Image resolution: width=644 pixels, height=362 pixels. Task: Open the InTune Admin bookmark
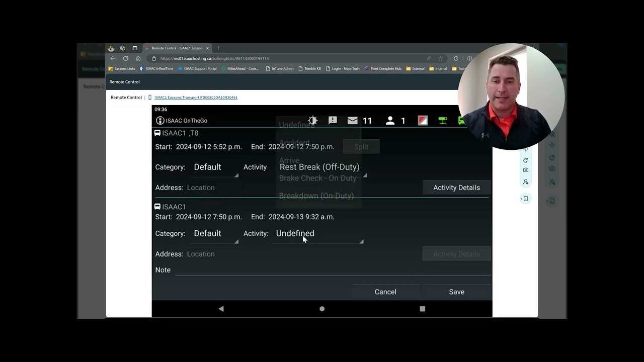tap(280, 69)
